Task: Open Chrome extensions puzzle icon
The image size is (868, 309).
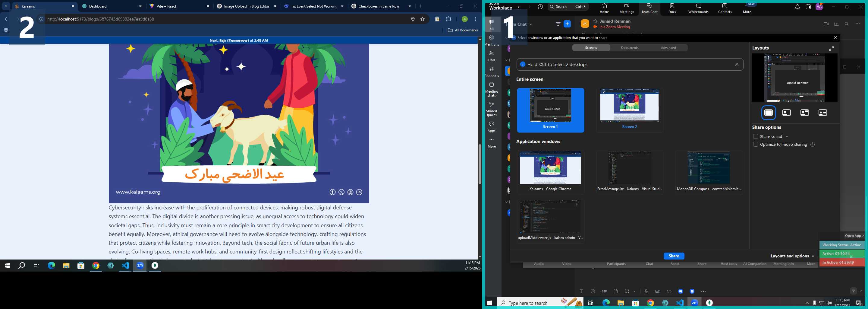Action: [448, 19]
